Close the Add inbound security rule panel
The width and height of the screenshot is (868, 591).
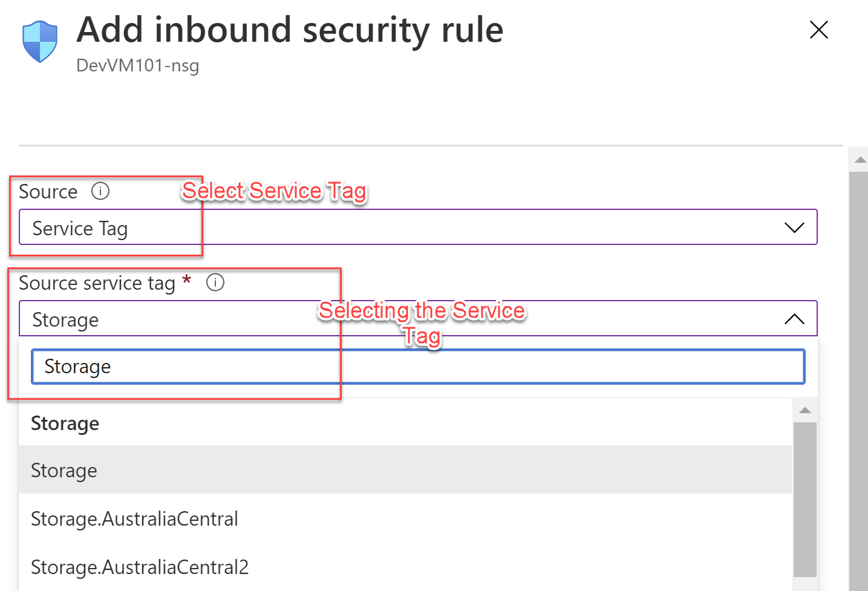point(818,30)
